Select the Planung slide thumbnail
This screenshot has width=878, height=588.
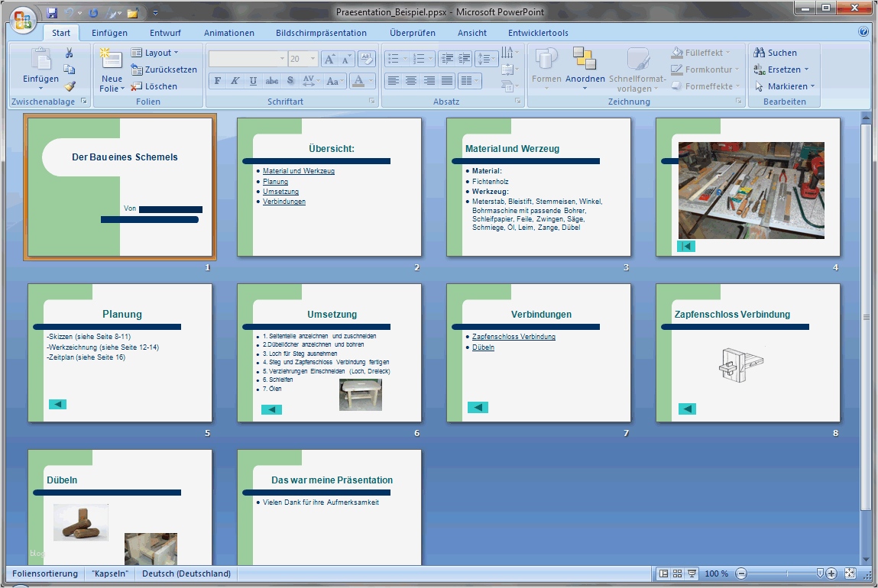coord(120,351)
